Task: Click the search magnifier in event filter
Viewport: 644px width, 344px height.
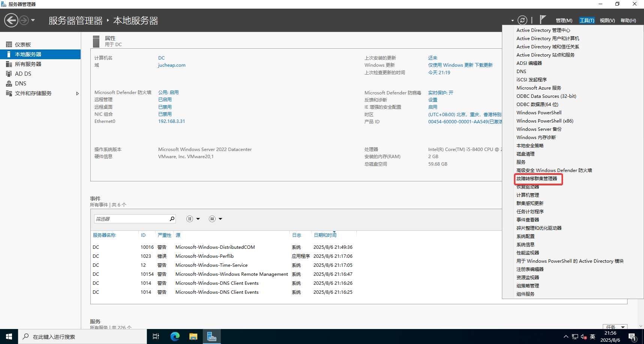Action: 172,219
